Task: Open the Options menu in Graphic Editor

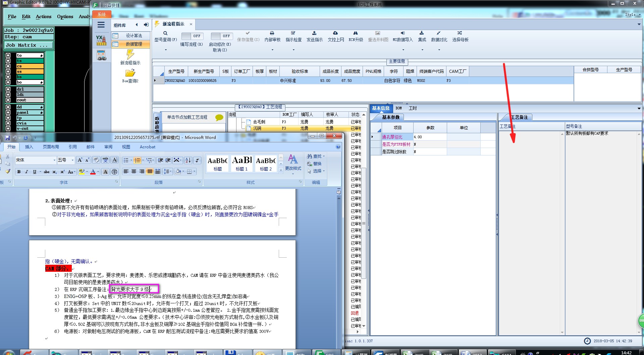Action: 65,16
